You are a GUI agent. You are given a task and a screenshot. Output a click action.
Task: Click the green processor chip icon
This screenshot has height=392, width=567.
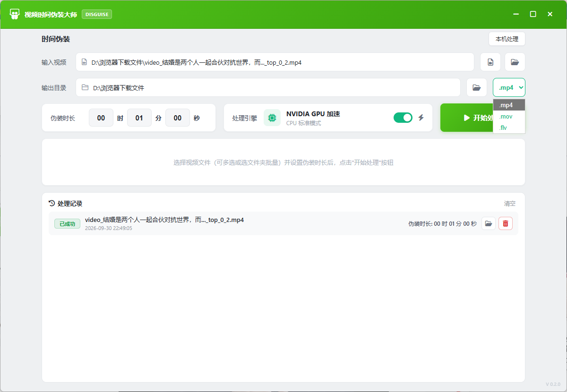tap(272, 118)
